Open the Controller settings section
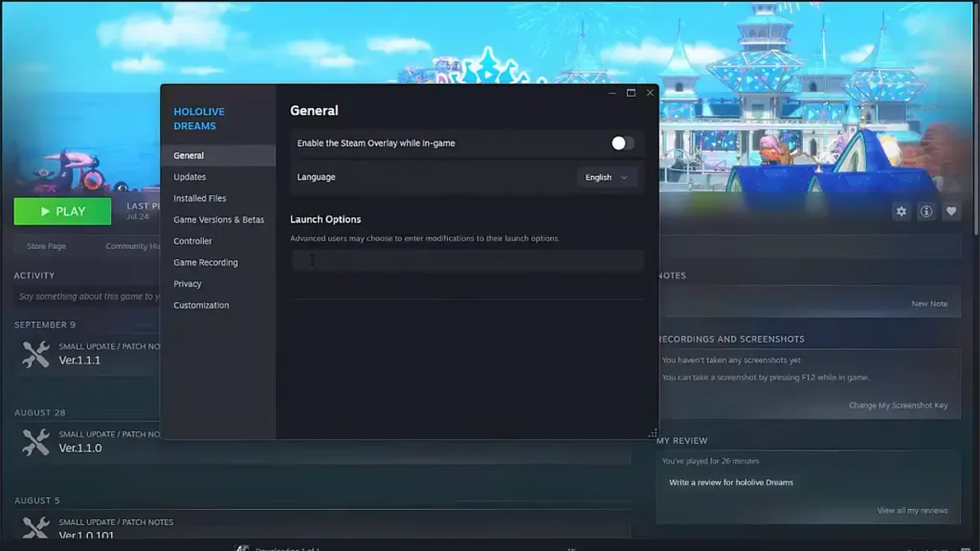Screen dimensions: 980x551 (192, 241)
